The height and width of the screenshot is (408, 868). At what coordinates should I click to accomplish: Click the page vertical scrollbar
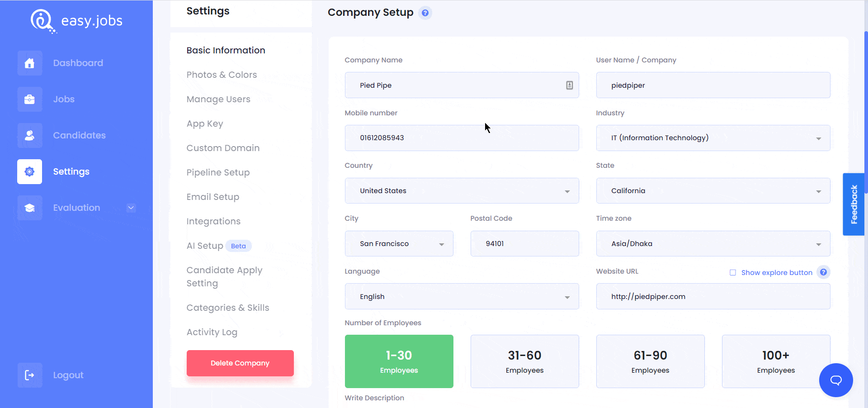[866, 113]
